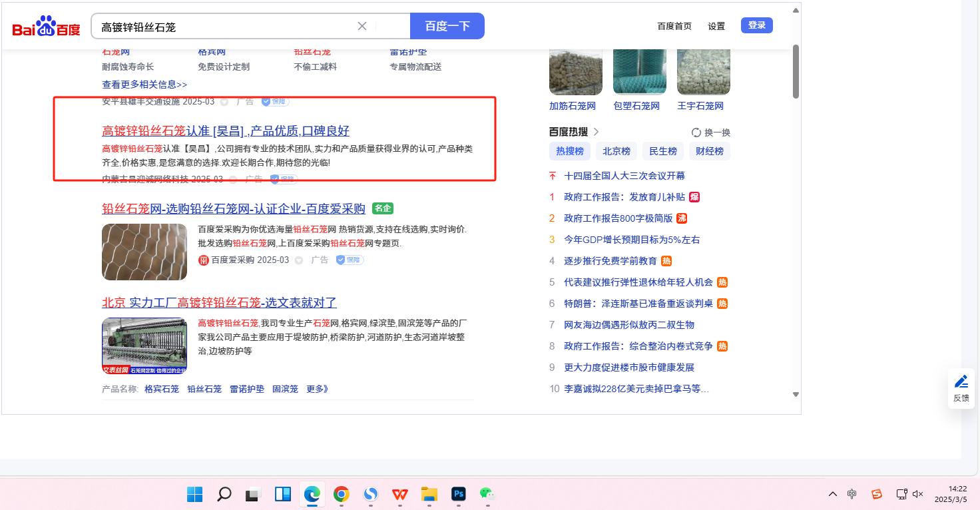Open WeChat from the taskbar
Viewport: 980px width, 510px height.
click(x=488, y=494)
